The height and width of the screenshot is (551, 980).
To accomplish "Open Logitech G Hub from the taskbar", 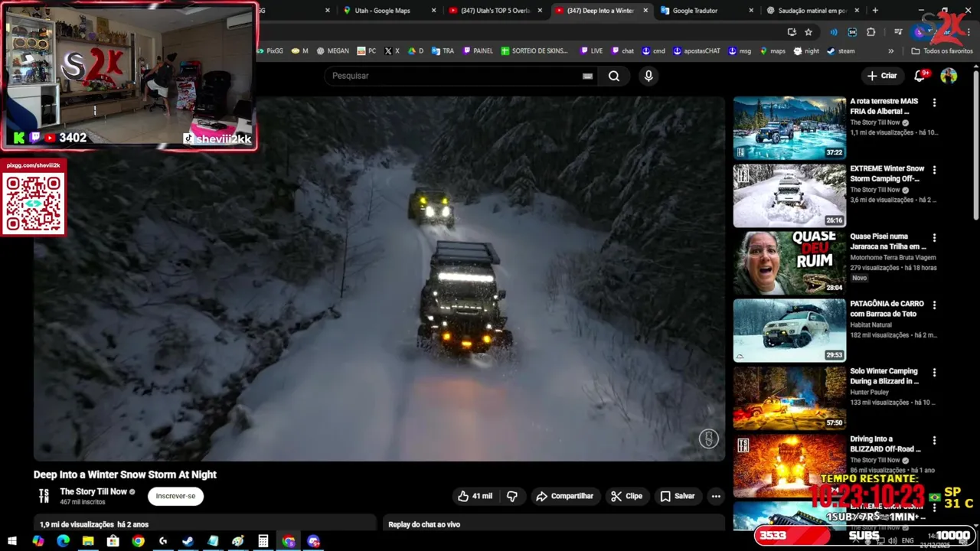I will tap(163, 541).
